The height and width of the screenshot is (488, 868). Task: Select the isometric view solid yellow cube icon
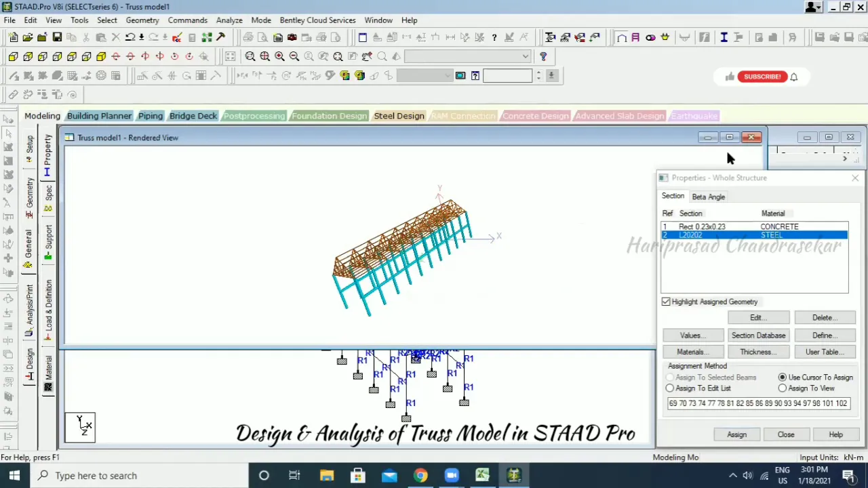pos(101,56)
